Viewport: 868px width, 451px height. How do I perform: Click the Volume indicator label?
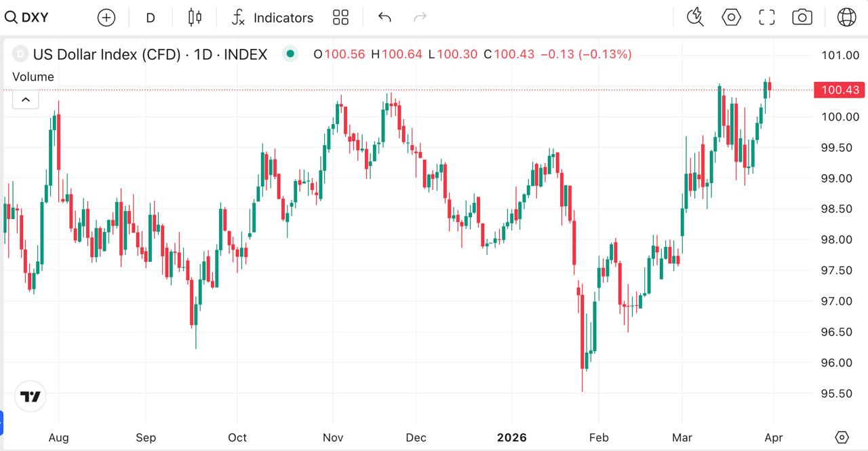(33, 77)
